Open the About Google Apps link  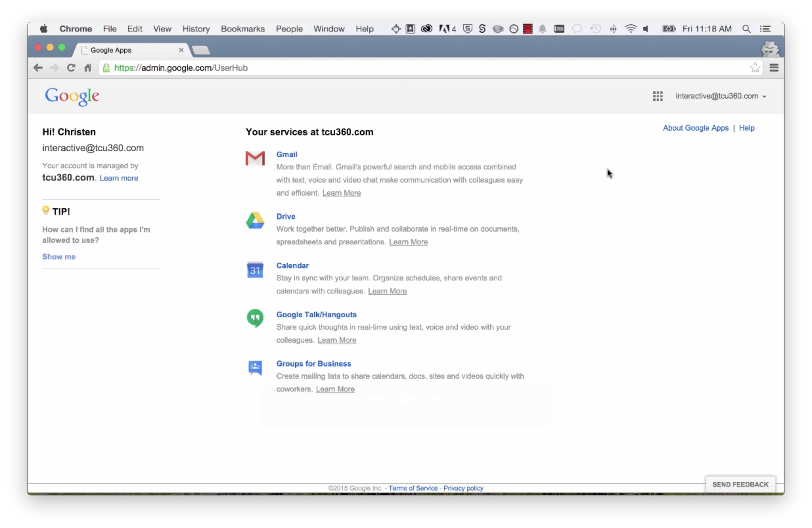pyautogui.click(x=695, y=128)
